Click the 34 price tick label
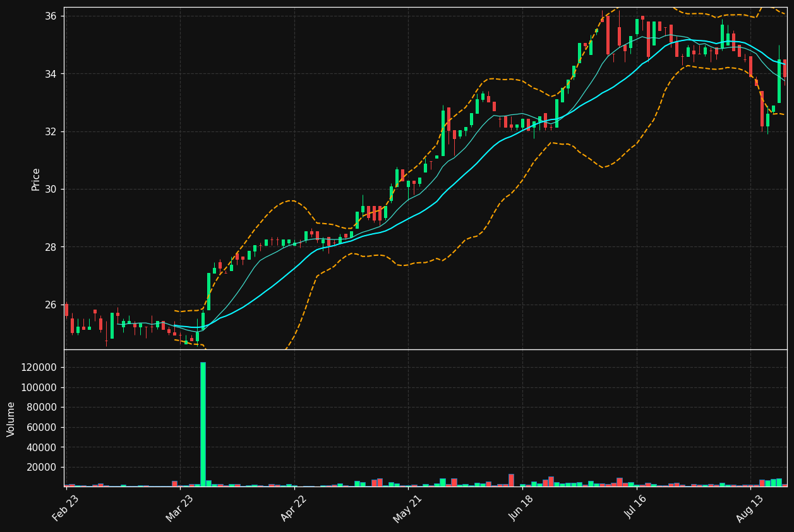Image resolution: width=794 pixels, height=532 pixels. tap(52, 74)
